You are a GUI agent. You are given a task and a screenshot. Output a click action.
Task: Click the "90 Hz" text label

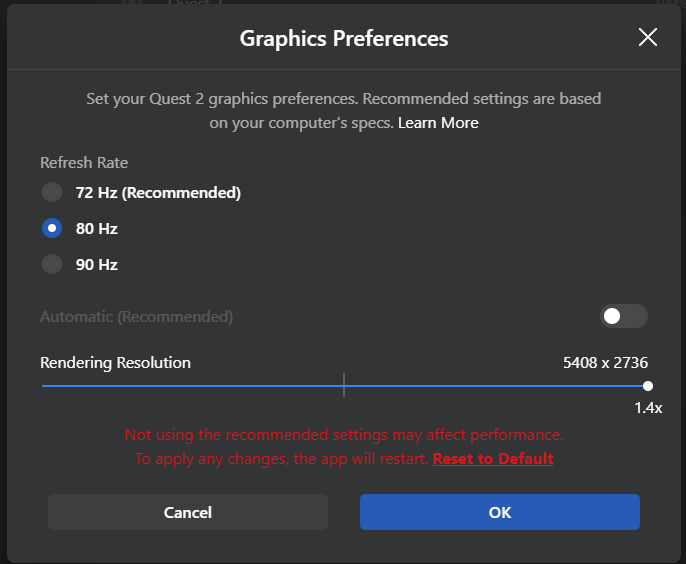pyautogui.click(x=97, y=264)
